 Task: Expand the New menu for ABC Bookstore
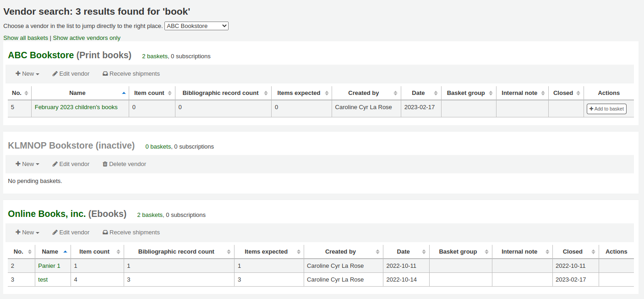click(x=27, y=74)
